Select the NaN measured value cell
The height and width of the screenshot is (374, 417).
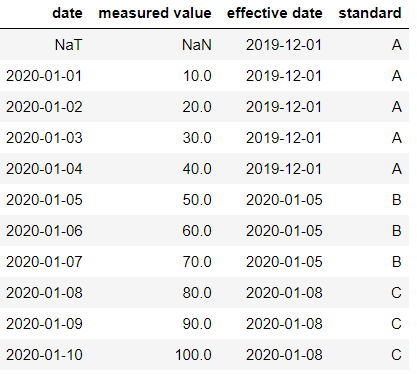[197, 45]
